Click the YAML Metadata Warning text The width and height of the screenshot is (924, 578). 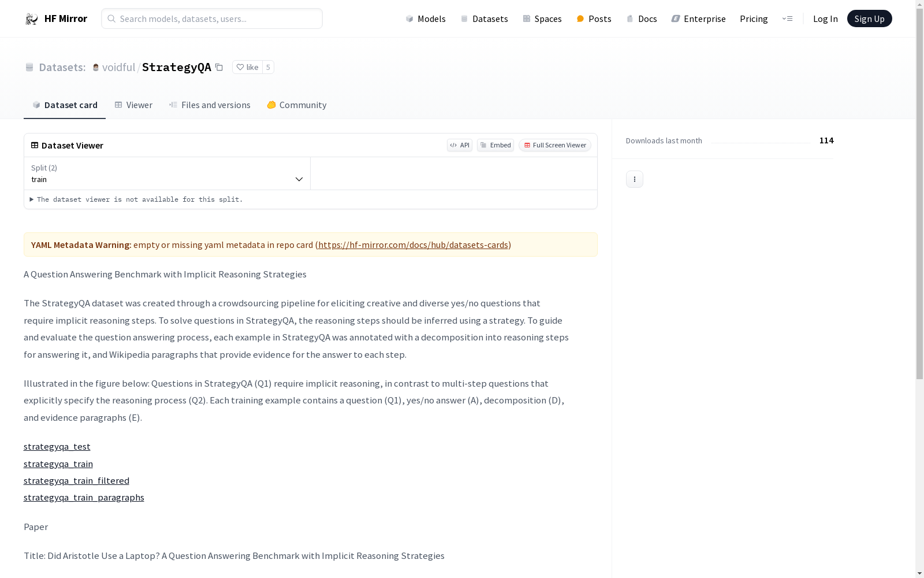(81, 244)
